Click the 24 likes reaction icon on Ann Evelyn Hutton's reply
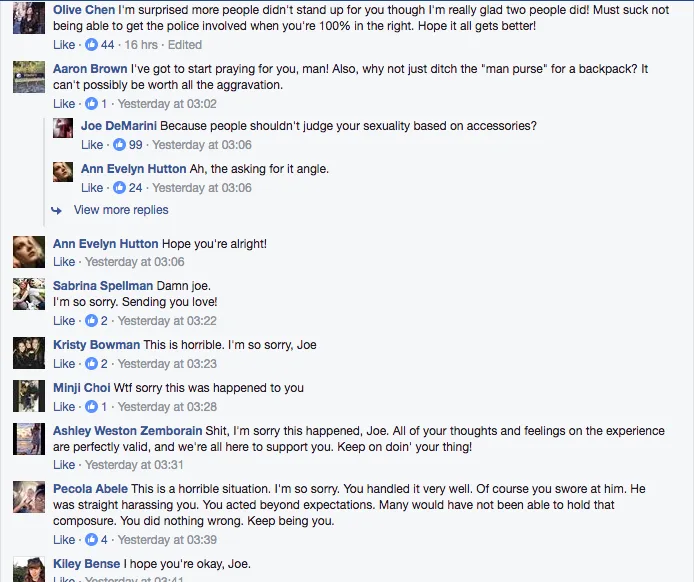The width and height of the screenshot is (694, 582). (x=120, y=188)
